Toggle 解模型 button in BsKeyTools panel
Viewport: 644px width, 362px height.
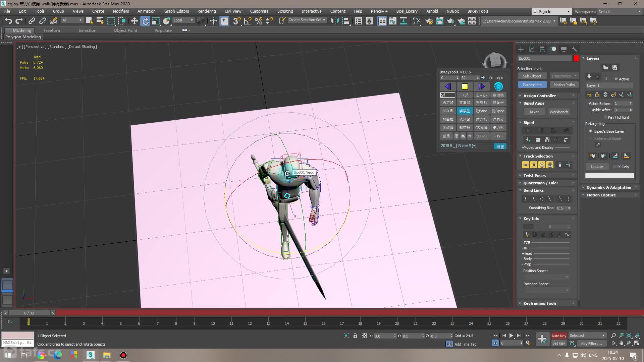[x=465, y=111]
